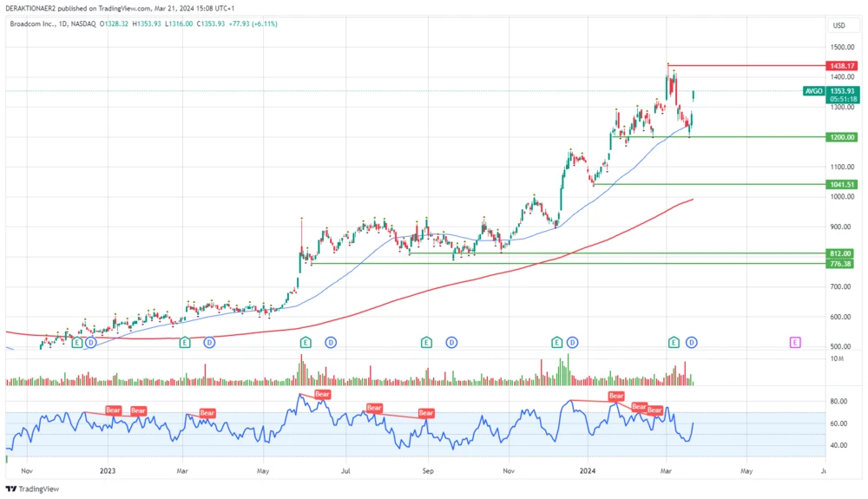Click the low value L1316.00

tap(179, 23)
